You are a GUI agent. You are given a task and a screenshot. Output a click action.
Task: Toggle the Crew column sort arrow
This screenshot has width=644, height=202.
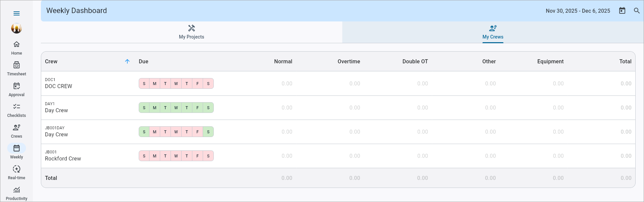point(127,61)
